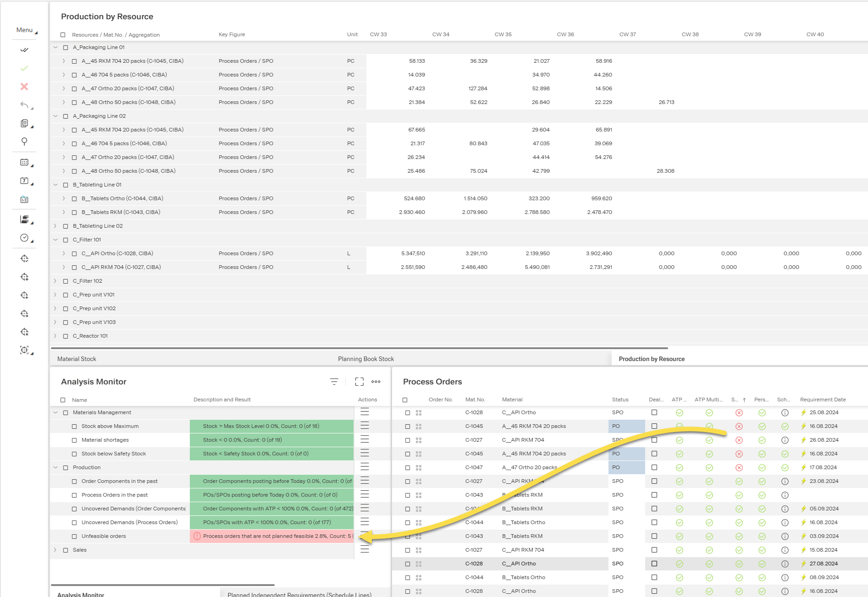Click value 127.284 in CW 34 column
Image resolution: width=868 pixels, height=597 pixels.
(478, 88)
